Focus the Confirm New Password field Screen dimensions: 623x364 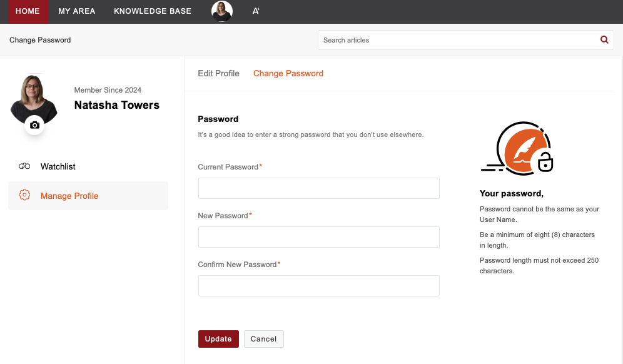click(318, 286)
